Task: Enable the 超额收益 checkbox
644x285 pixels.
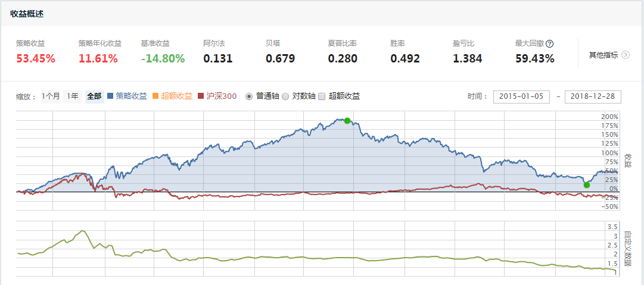Action: tap(322, 96)
